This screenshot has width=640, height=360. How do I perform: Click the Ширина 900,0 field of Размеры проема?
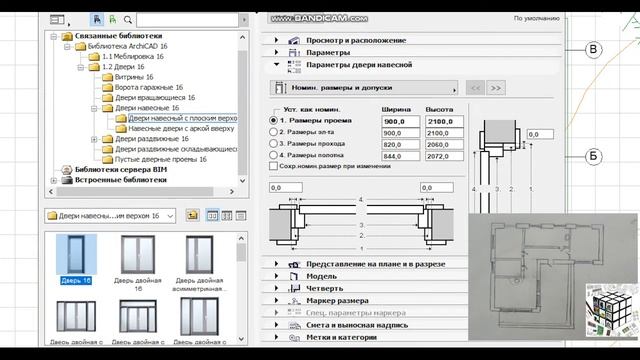[x=401, y=121]
